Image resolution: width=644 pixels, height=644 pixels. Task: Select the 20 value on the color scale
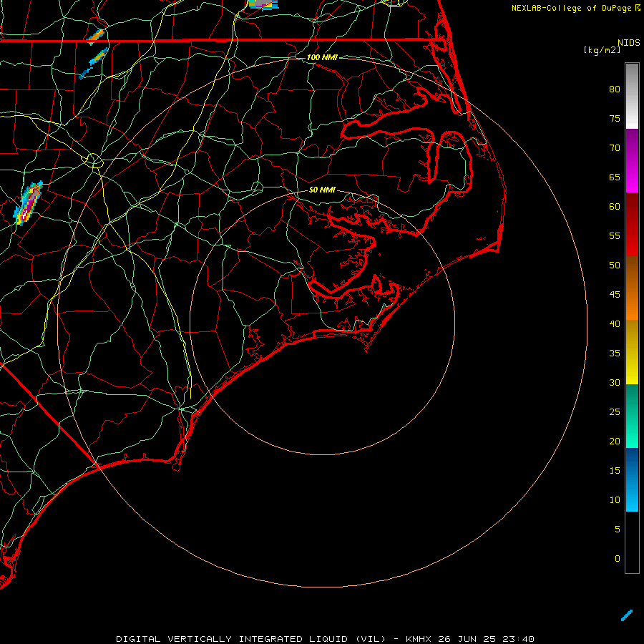(615, 441)
